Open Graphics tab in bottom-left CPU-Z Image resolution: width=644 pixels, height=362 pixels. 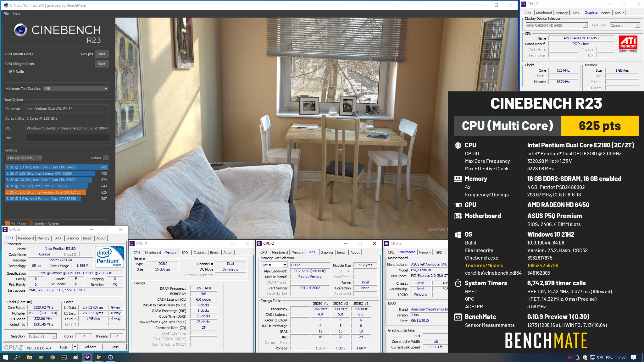pyautogui.click(x=73, y=238)
